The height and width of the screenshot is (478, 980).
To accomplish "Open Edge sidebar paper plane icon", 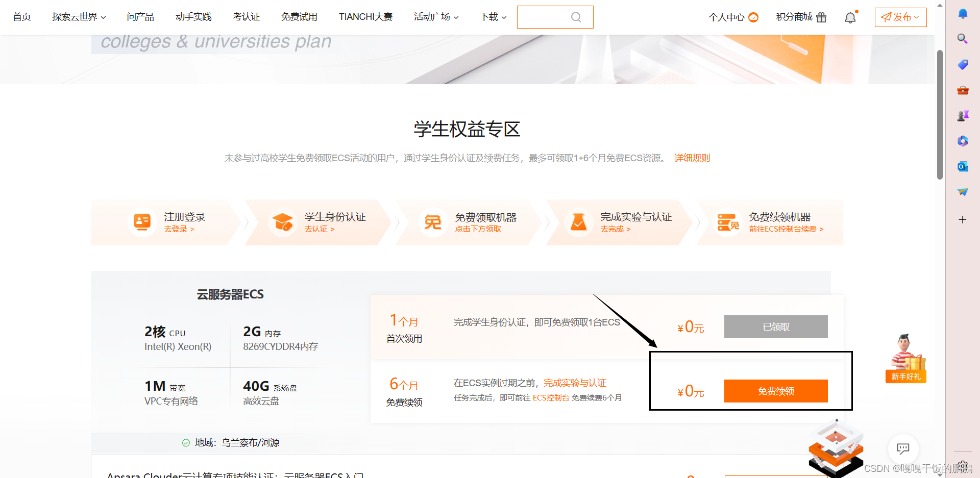I will coord(963,192).
